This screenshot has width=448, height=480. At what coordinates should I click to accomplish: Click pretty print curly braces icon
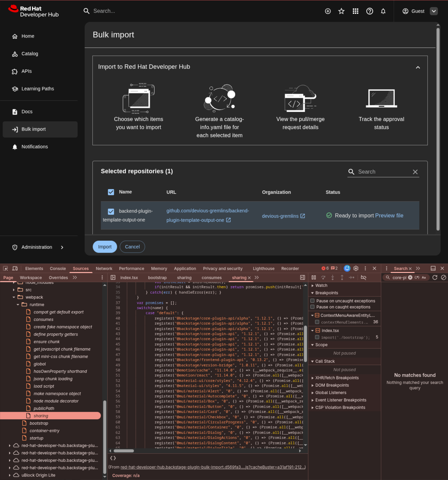(113, 458)
